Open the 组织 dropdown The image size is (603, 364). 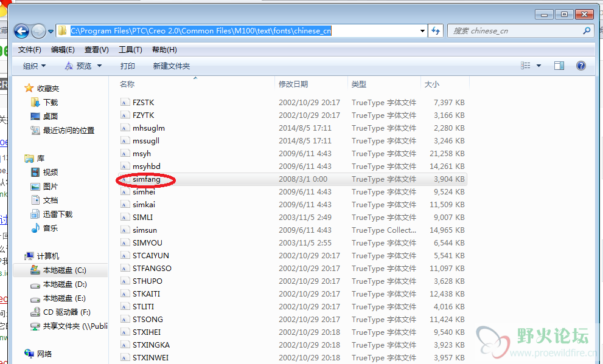pyautogui.click(x=34, y=66)
